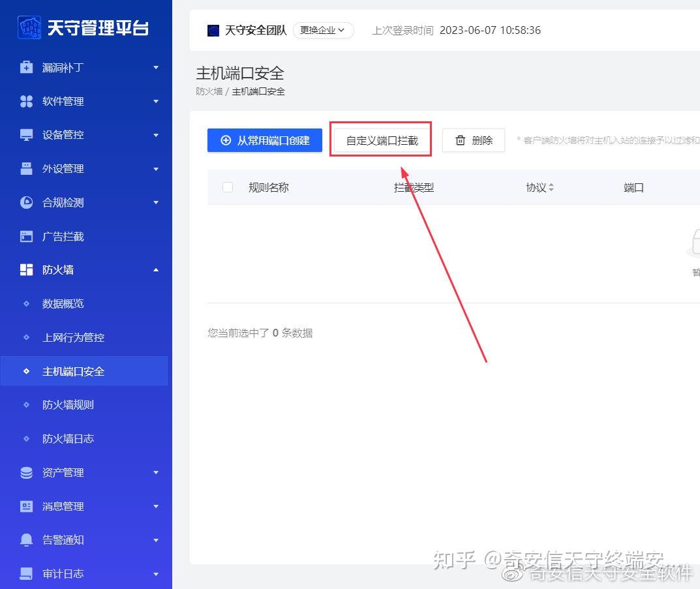Sort the table by 协议 column arrows

[551, 187]
